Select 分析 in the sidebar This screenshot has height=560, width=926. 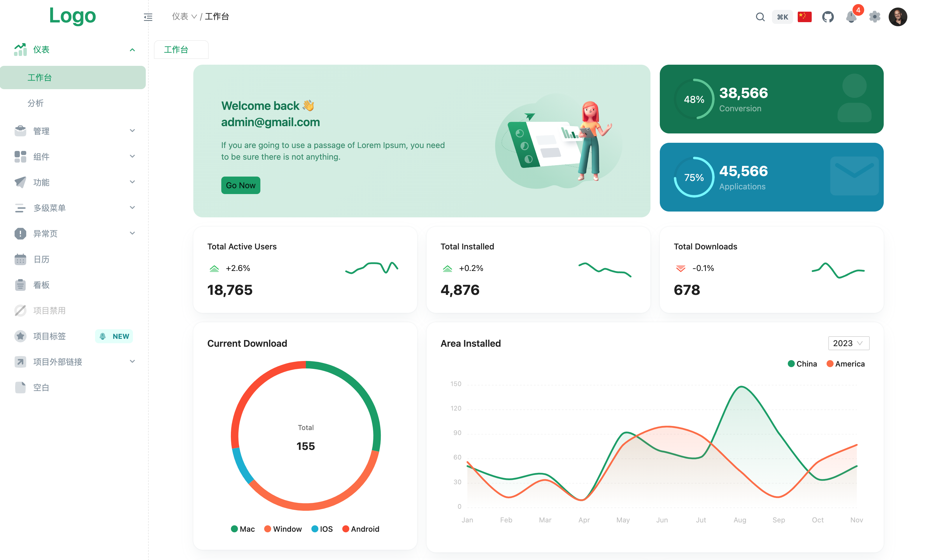point(36,103)
